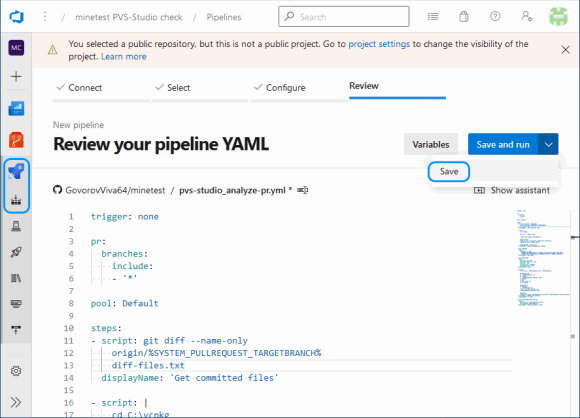This screenshot has height=418, width=580.
Task: Select the Review step tab
Action: point(397,87)
